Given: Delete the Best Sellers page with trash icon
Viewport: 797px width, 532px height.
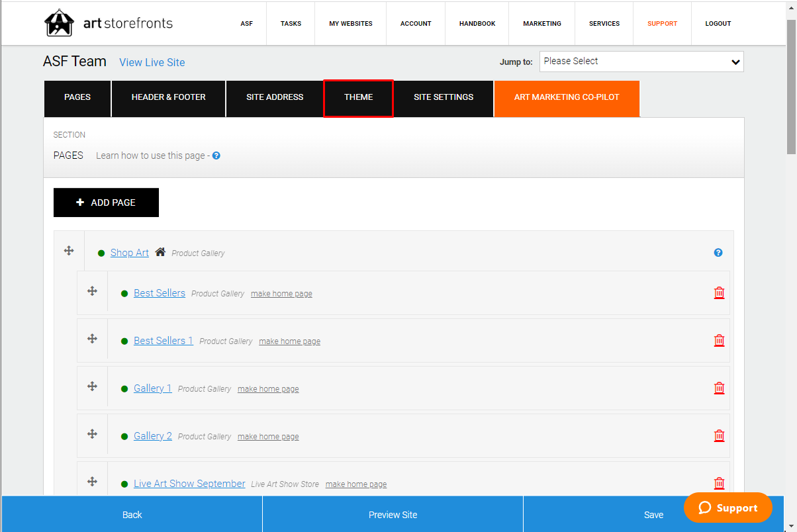Looking at the screenshot, I should pos(719,293).
